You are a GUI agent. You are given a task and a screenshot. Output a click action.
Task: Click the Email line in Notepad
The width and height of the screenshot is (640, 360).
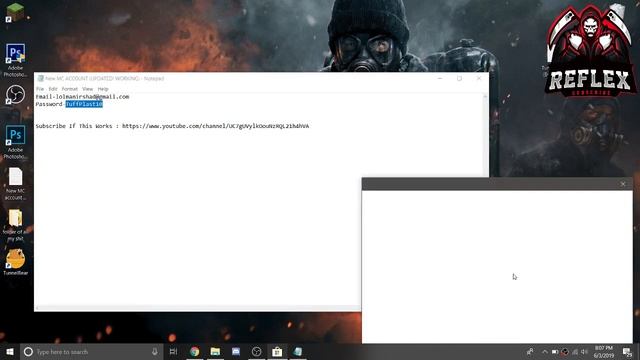coord(82,97)
